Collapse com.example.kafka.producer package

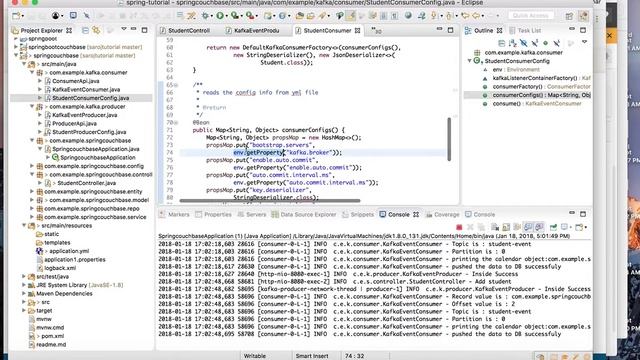tap(32, 106)
